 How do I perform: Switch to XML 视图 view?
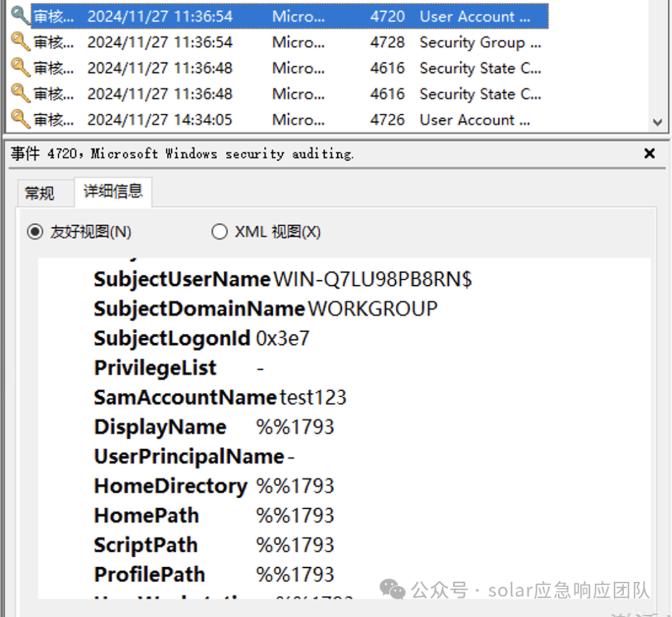pyautogui.click(x=219, y=231)
